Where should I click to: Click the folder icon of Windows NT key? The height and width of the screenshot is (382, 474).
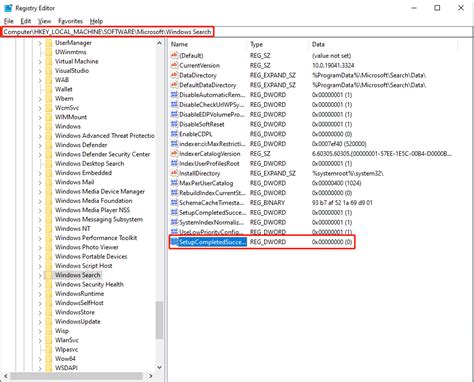click(x=49, y=229)
